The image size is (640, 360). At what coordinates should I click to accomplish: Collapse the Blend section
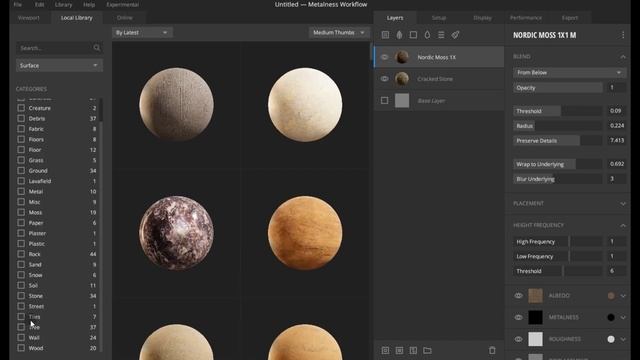pos(623,57)
